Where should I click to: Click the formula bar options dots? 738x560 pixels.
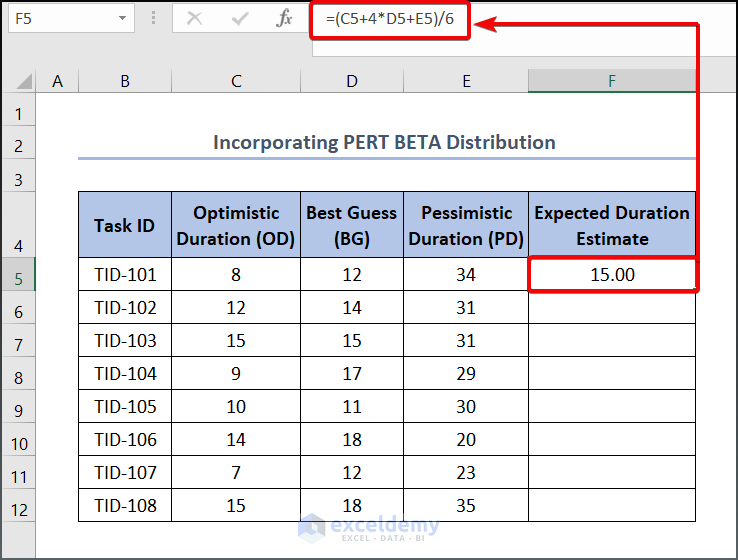click(154, 18)
